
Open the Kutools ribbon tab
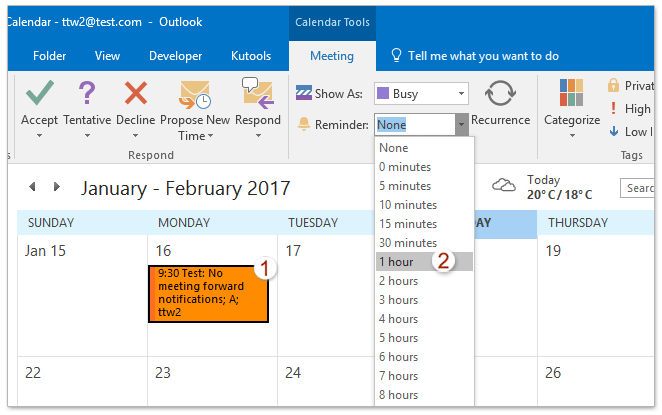tap(251, 56)
